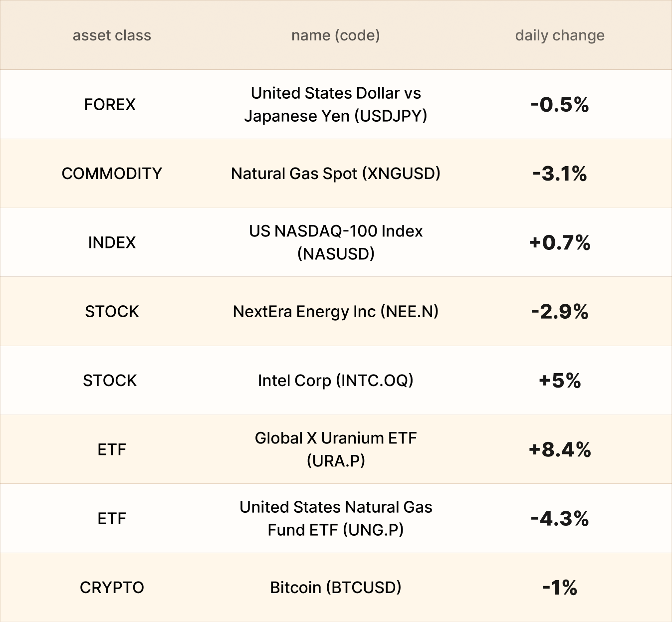Click the COMMODITY asset class cell
Image resolution: width=672 pixels, height=622 pixels.
point(112,174)
